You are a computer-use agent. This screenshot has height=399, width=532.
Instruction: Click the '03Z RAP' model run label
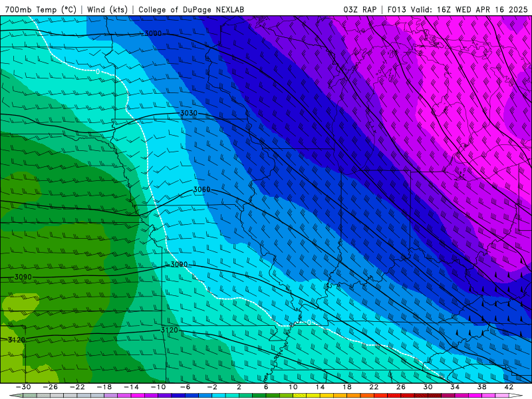pos(360,9)
